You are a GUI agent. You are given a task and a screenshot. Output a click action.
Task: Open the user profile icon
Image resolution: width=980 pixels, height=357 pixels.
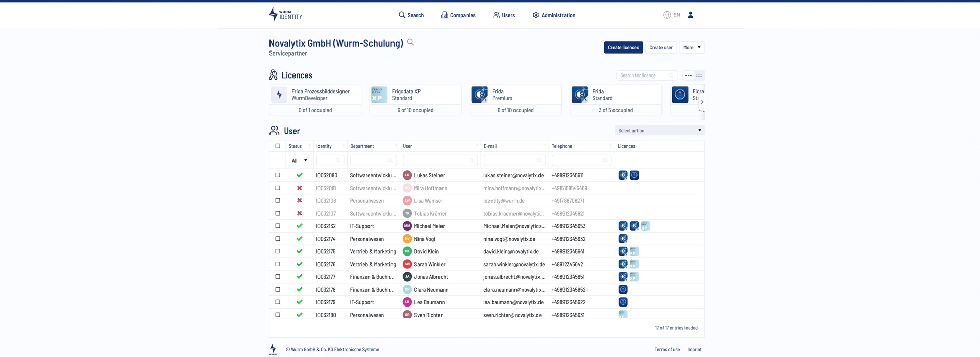pyautogui.click(x=690, y=15)
